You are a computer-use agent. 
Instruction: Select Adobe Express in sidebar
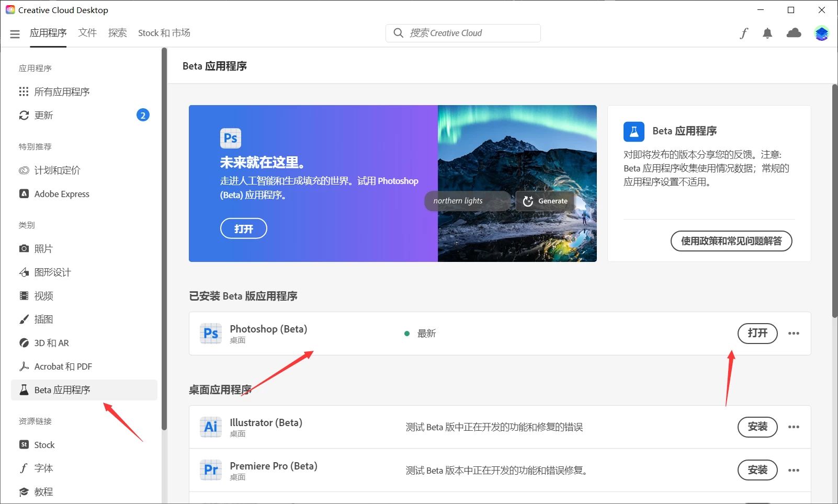tap(84, 194)
